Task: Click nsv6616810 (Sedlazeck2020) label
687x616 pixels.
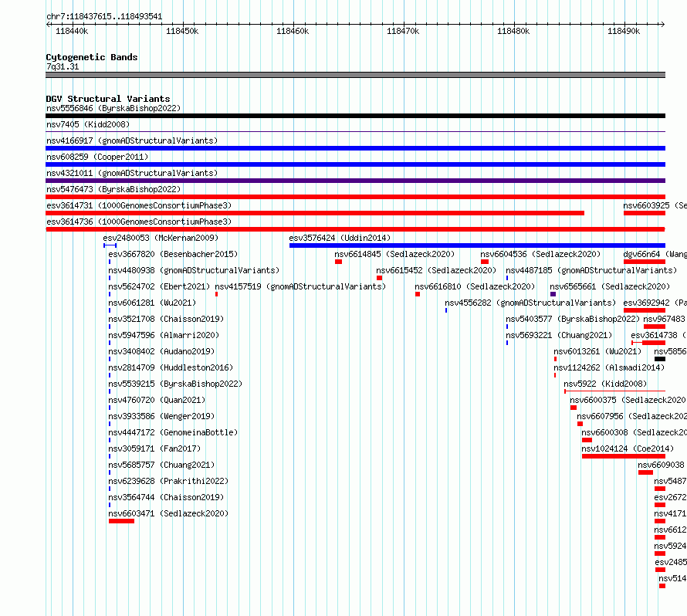Action: tap(475, 286)
